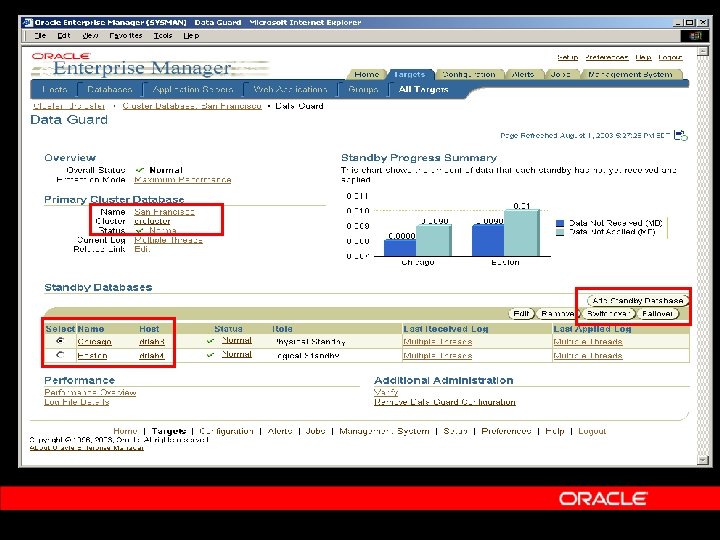Switch to the Alerts tab

coord(523,74)
